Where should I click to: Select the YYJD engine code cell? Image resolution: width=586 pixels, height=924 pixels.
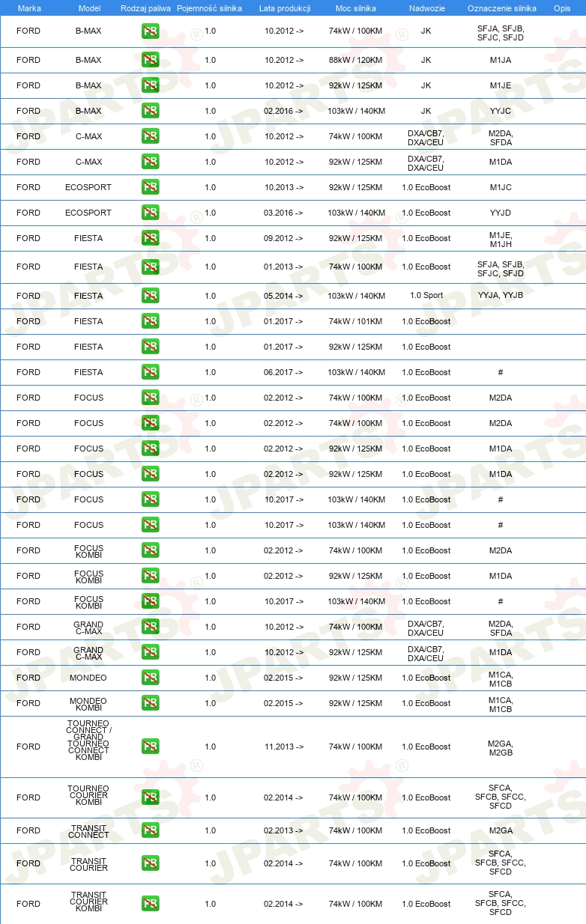501,213
